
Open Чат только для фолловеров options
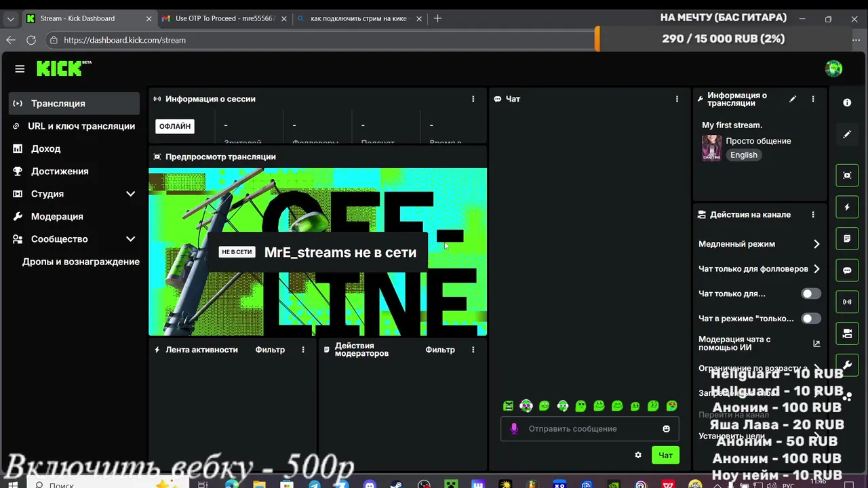click(759, 269)
